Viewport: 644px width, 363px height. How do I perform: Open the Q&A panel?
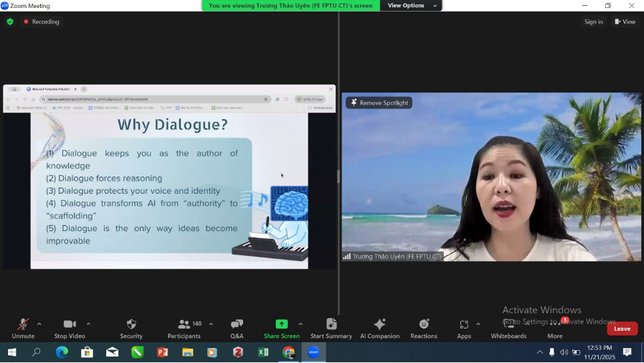[237, 325]
